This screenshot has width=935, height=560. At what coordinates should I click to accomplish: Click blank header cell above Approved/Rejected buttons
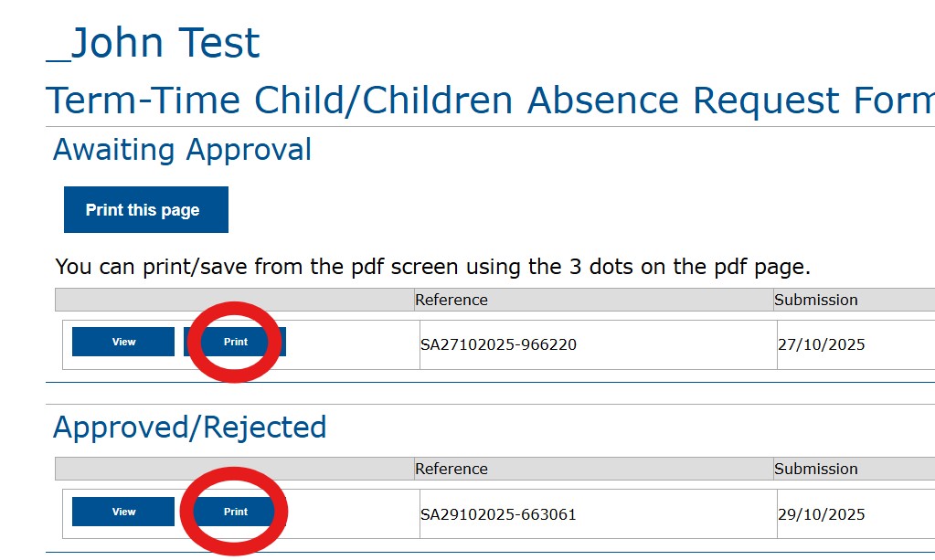[x=234, y=469]
